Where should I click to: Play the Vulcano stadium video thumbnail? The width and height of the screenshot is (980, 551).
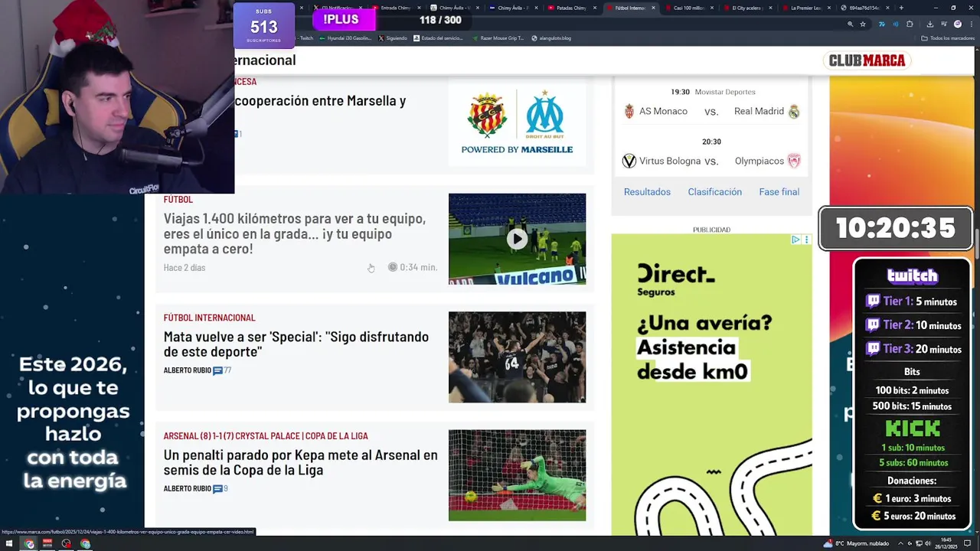[x=517, y=239]
